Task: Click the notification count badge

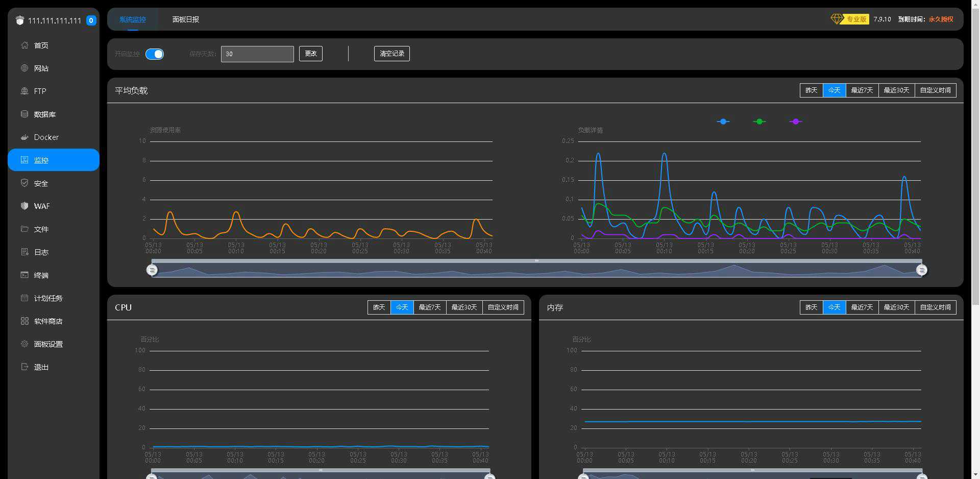Action: click(x=91, y=20)
